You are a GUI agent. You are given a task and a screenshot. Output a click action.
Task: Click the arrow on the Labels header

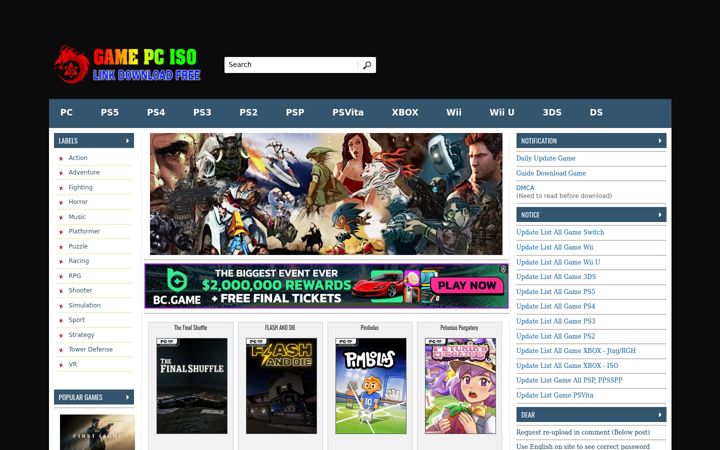pos(128,141)
